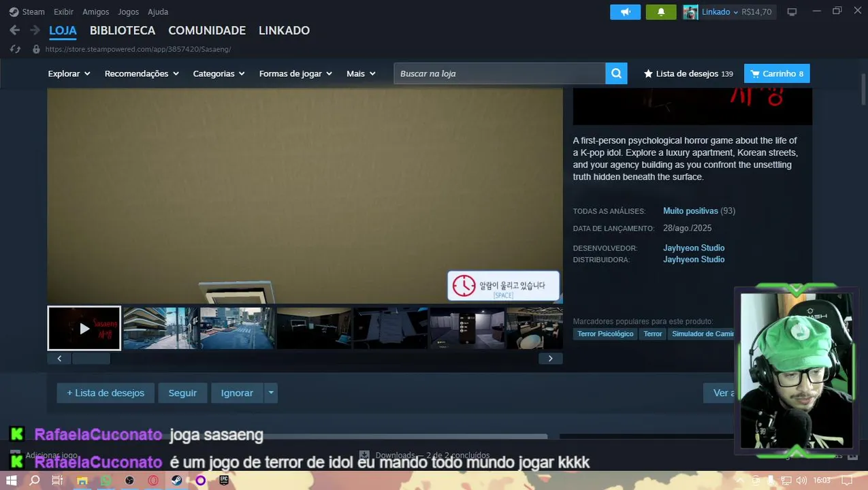Screen dimensions: 868x490
Task: Click the Seguir button
Action: coord(182,393)
